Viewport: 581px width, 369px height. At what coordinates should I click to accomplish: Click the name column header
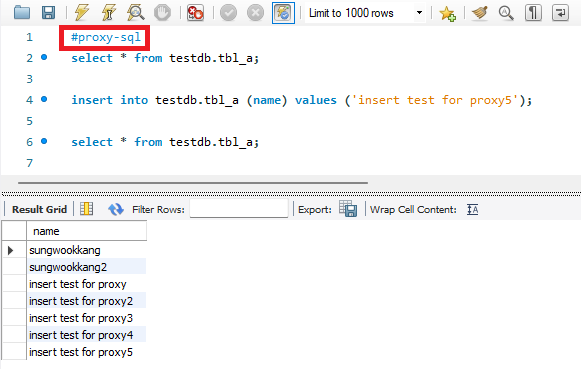pyautogui.click(x=87, y=231)
